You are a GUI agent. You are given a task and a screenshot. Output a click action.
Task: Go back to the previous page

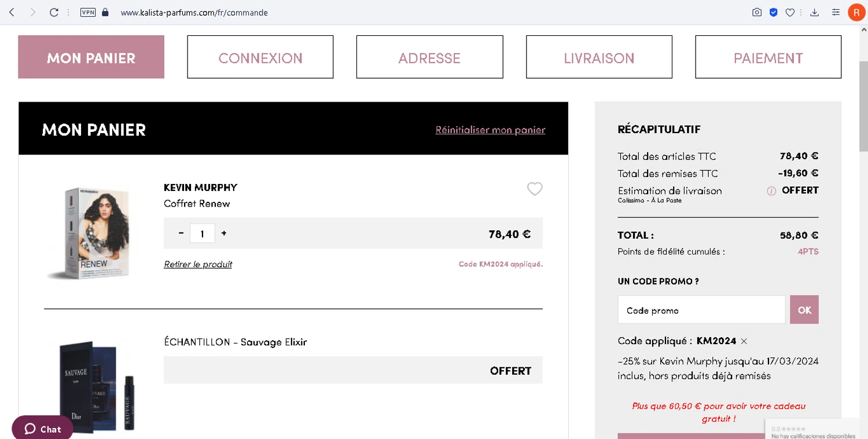pyautogui.click(x=12, y=12)
